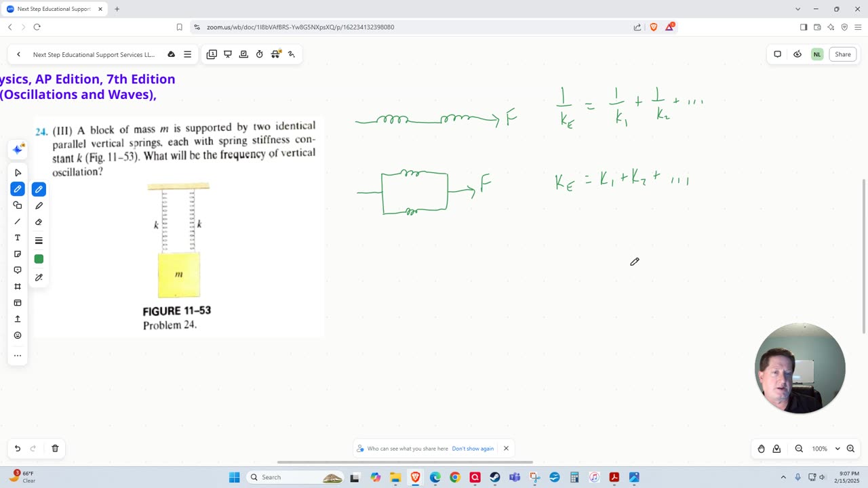
Task: Toggle the smart recognition pen
Action: [x=39, y=277]
